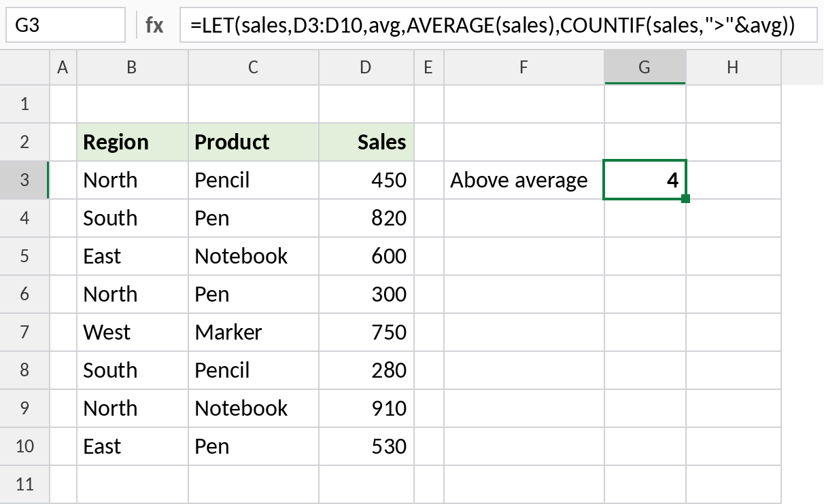
Task: Select row 4 header
Action: tap(25, 218)
